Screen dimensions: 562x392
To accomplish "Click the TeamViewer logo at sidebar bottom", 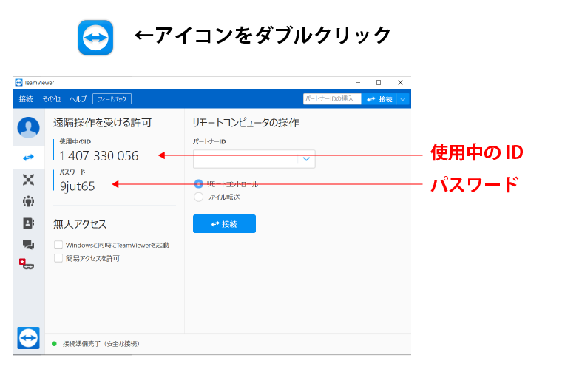I will click(x=28, y=337).
